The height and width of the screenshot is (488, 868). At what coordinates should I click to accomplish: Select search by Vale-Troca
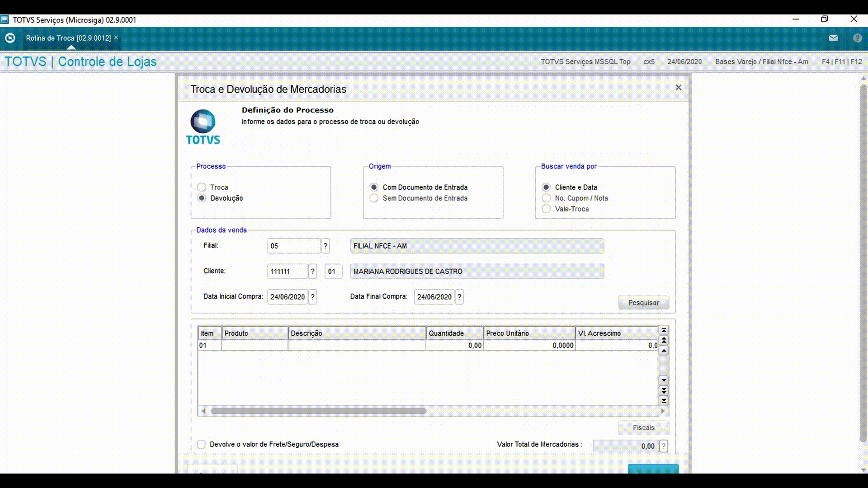(546, 209)
